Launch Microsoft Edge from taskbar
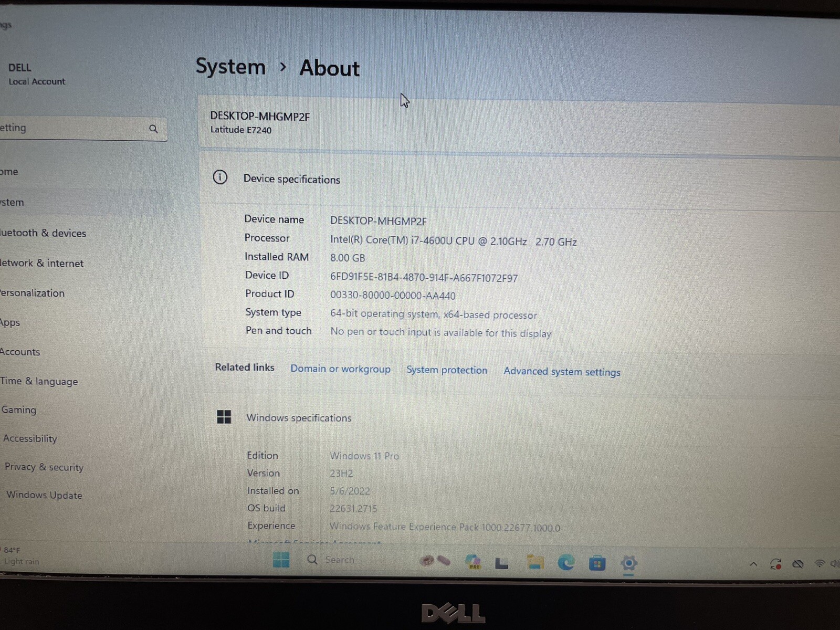This screenshot has height=630, width=840. coord(566,563)
